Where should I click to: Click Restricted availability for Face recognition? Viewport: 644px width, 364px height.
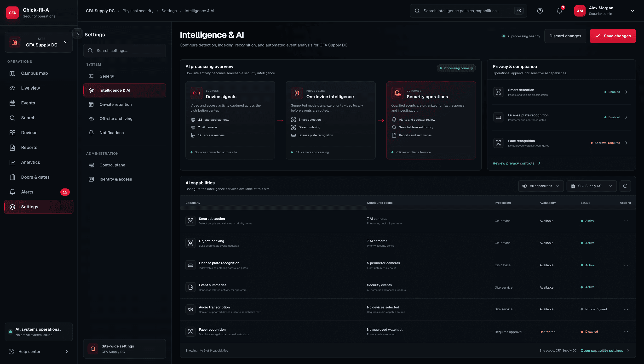pos(547,332)
